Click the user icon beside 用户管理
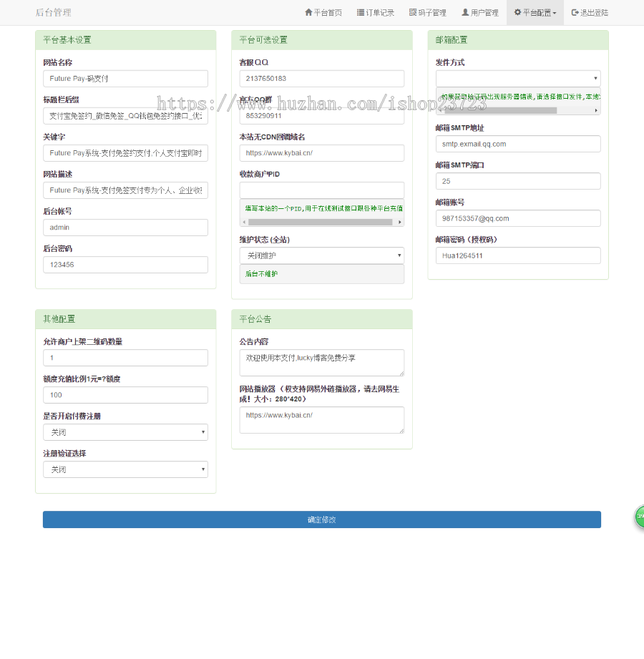The image size is (644, 659). pyautogui.click(x=465, y=13)
